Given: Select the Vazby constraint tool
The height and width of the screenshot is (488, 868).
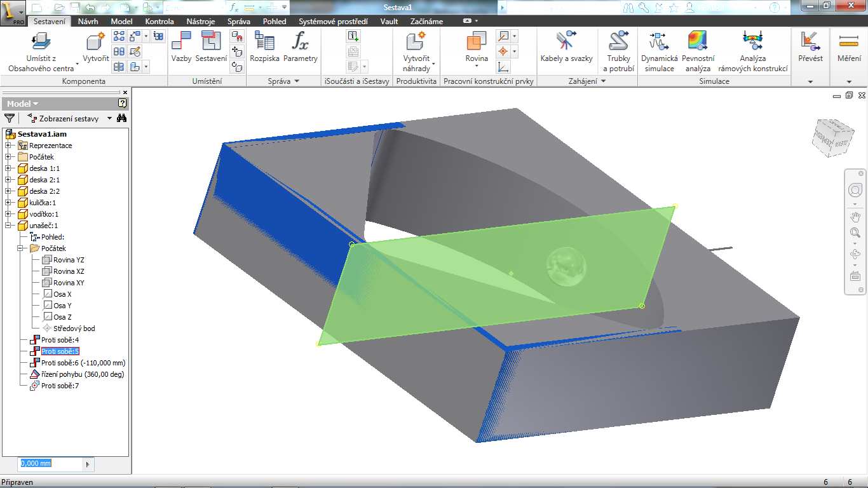Looking at the screenshot, I should click(181, 47).
